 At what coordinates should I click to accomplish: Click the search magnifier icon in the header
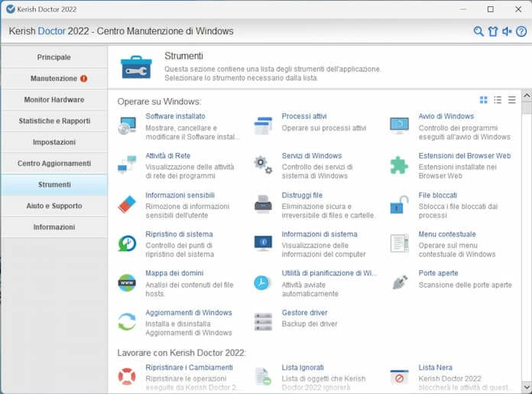coord(478,31)
